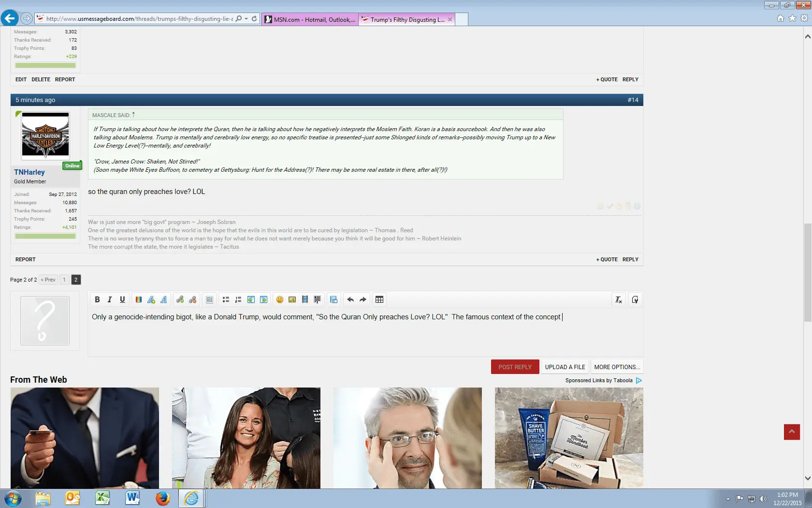Click the insert image icon
The width and height of the screenshot is (812, 508).
point(292,300)
